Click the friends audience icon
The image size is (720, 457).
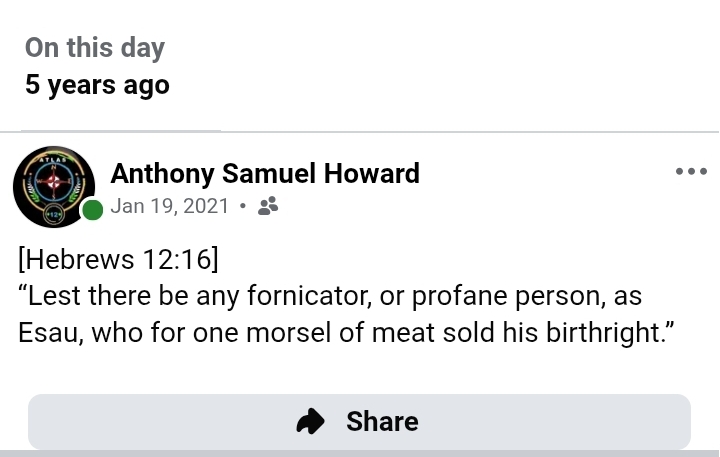pyautogui.click(x=268, y=207)
